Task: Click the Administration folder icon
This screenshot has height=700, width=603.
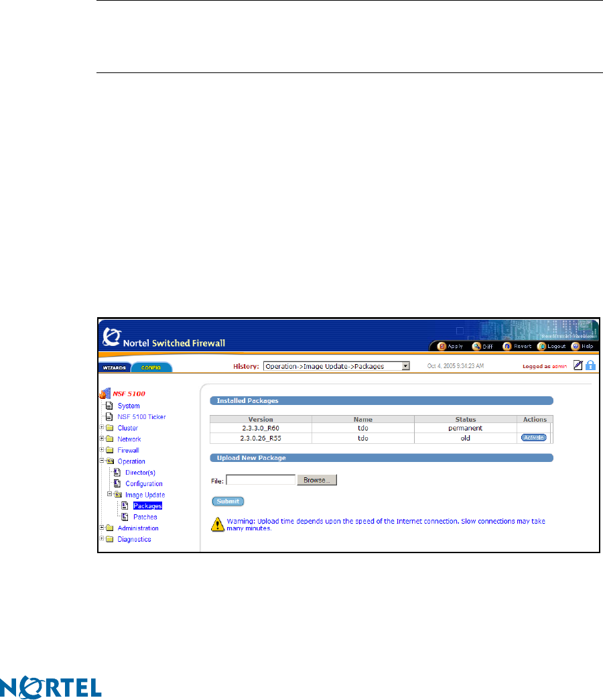Action: point(110,528)
